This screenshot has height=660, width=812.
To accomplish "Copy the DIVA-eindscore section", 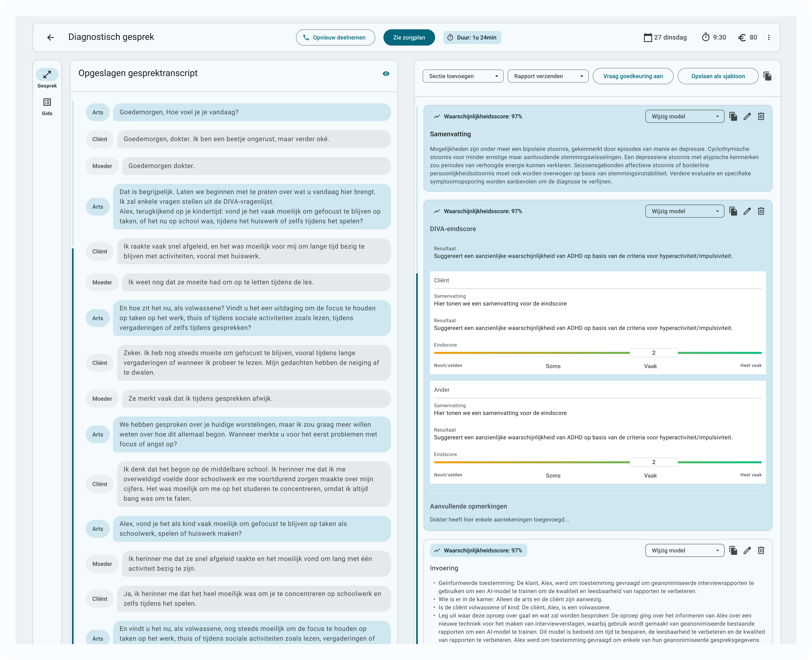I will pyautogui.click(x=733, y=211).
